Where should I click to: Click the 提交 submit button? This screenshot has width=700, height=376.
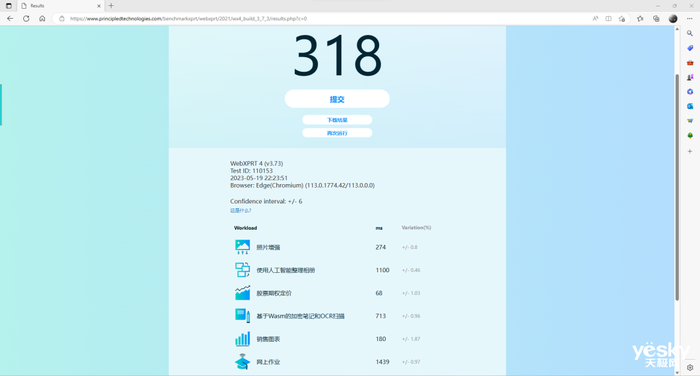tap(337, 99)
